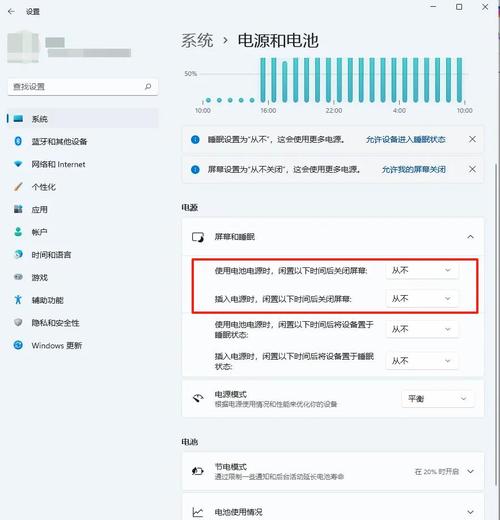Select 游戏 in sidebar
Viewport: 500px width, 520px height.
coord(83,277)
